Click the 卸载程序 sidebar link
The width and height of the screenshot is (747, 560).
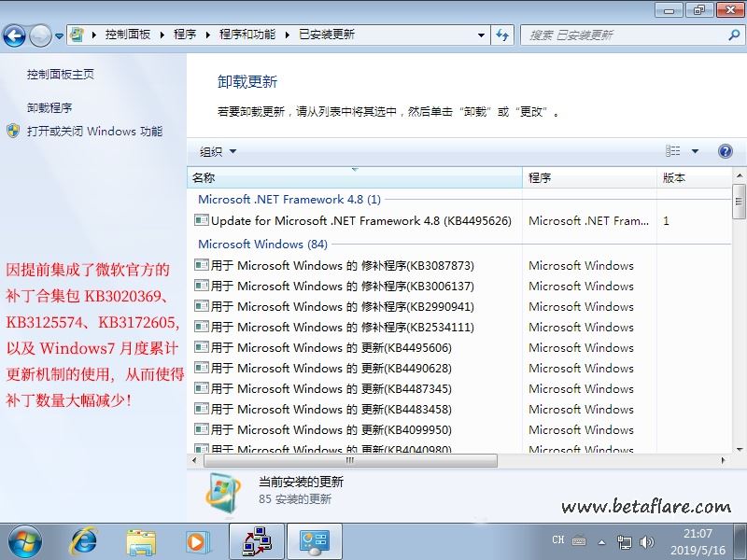[x=49, y=108]
